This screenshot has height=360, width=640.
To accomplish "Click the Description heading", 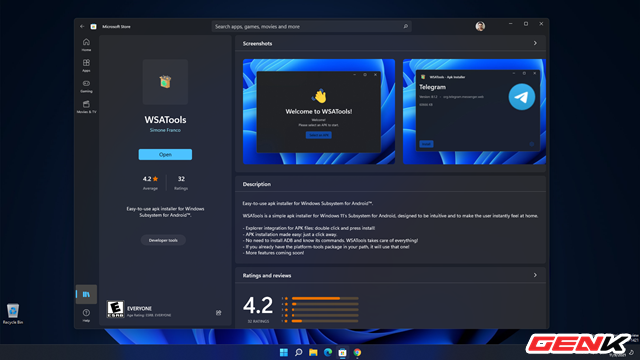I will coord(257,184).
